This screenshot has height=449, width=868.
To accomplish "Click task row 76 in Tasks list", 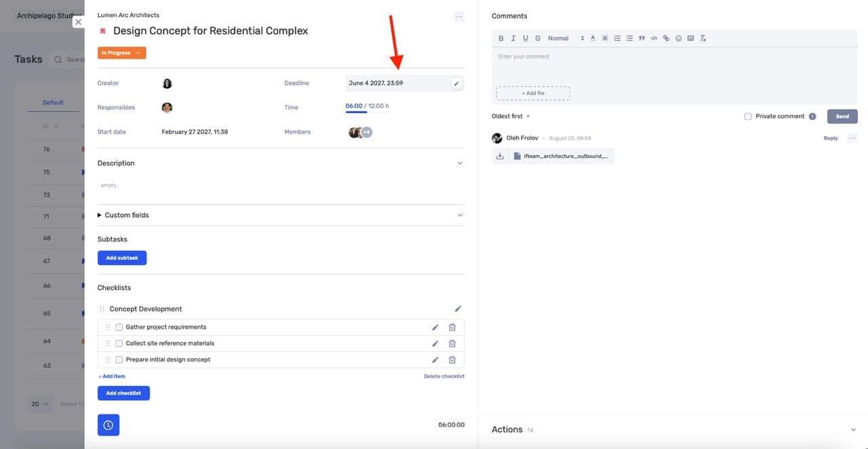I will coord(54,149).
